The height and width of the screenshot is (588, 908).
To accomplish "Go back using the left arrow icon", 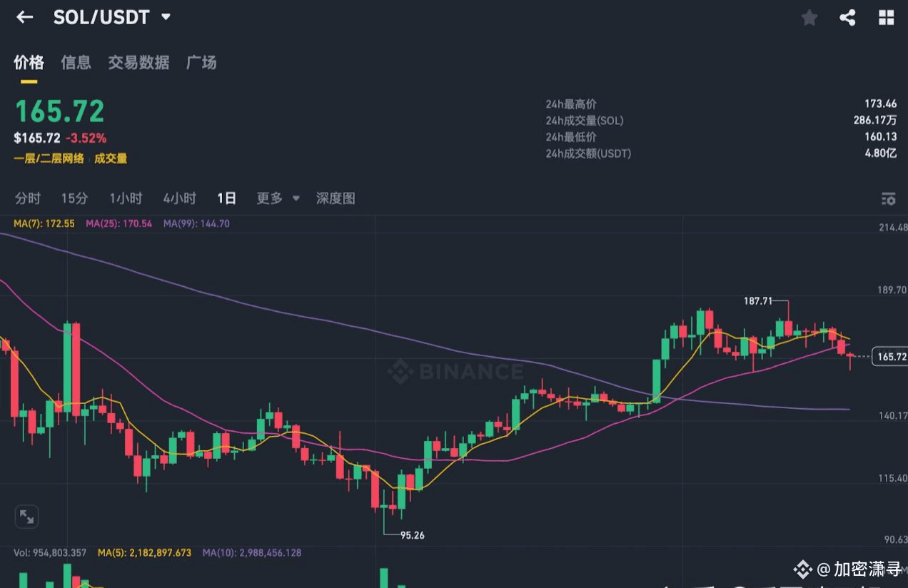I will [x=24, y=17].
